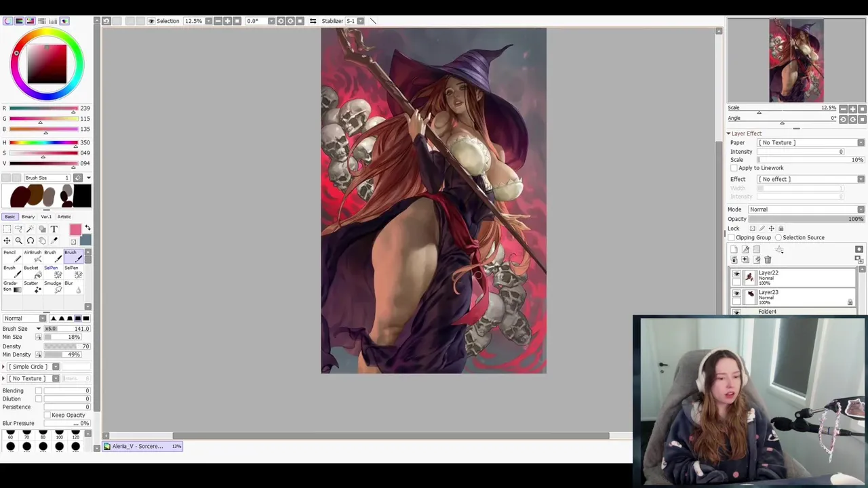Select the Lasso selection tool

click(x=18, y=229)
